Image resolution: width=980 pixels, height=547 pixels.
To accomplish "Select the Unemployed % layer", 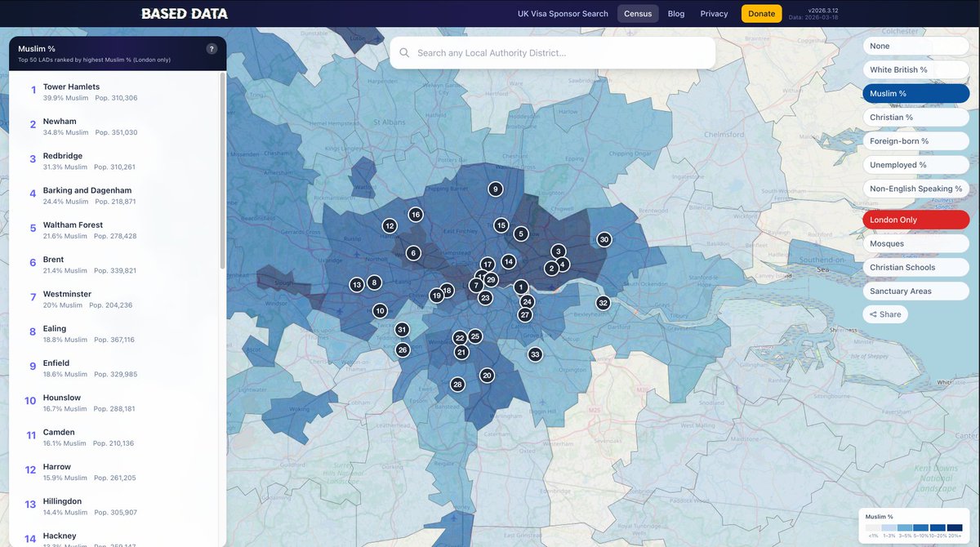I will pyautogui.click(x=915, y=165).
